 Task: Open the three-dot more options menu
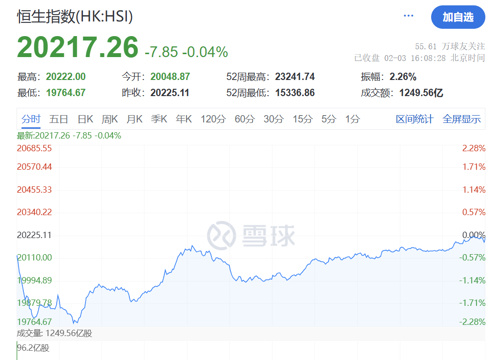408,16
